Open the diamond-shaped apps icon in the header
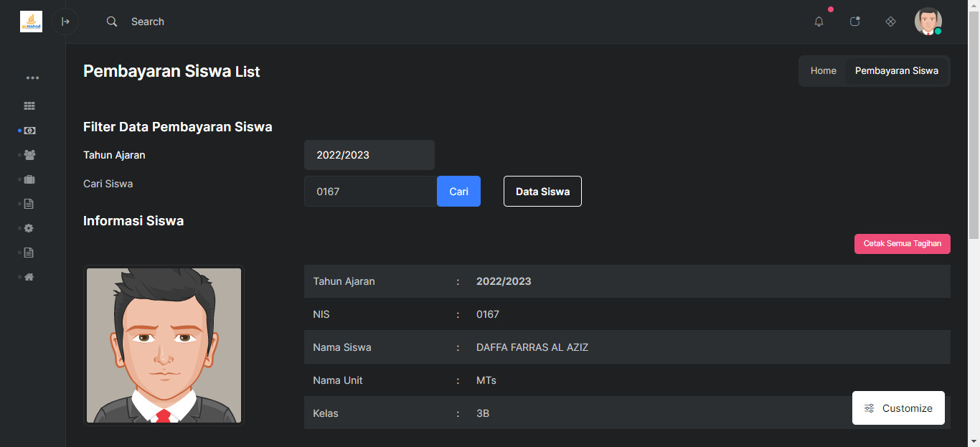This screenshot has height=447, width=980. [890, 22]
